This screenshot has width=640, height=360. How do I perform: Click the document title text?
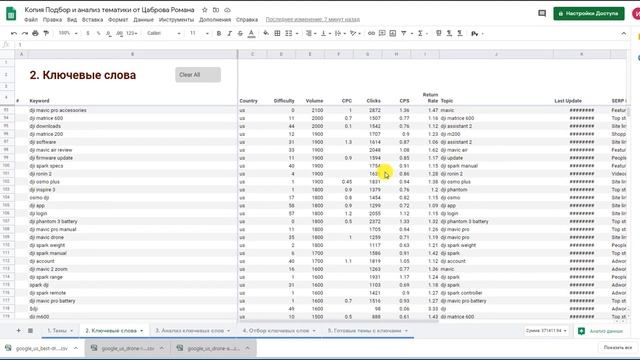click(109, 9)
